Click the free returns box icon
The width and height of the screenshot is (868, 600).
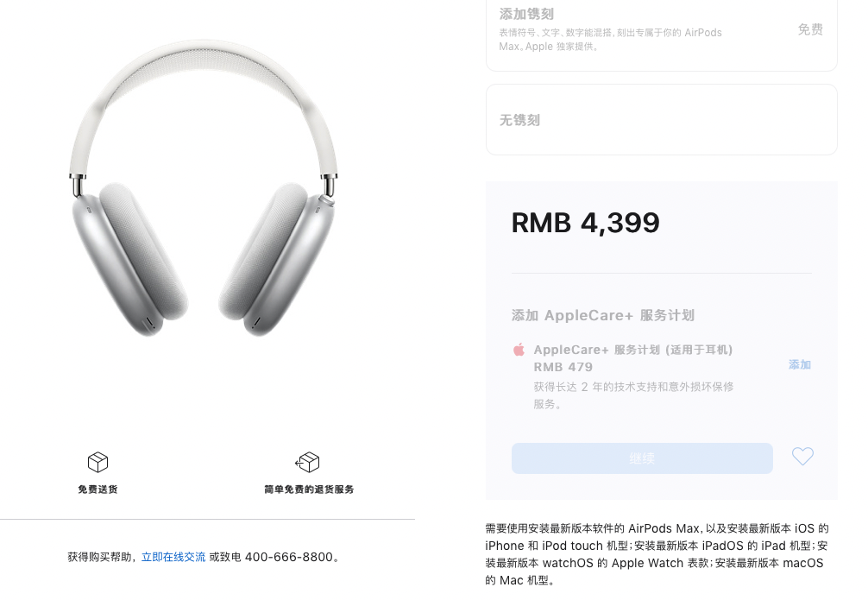[x=307, y=462]
